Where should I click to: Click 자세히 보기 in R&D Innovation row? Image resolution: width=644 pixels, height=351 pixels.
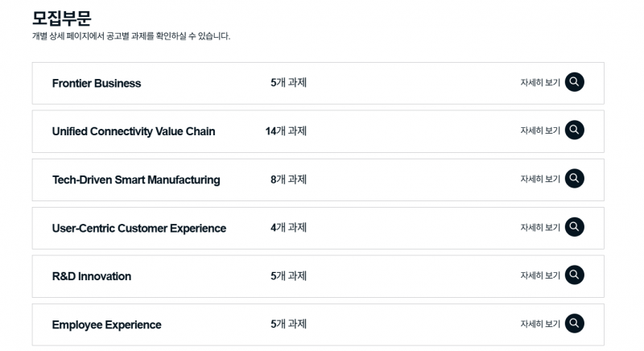[x=540, y=276]
